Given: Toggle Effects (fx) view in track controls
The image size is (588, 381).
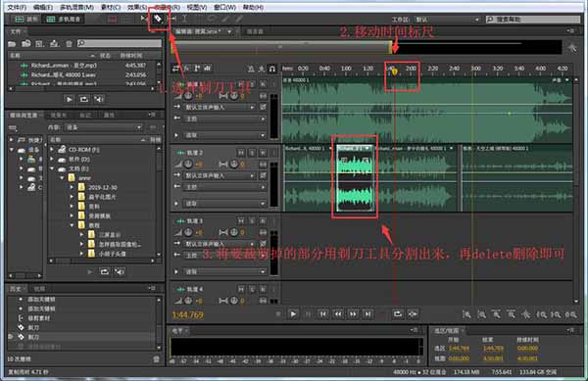Looking at the screenshot, I should (186, 69).
